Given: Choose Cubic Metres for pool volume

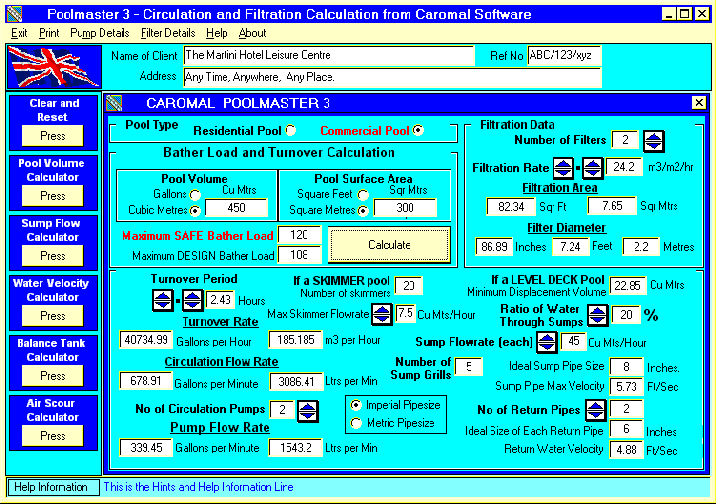Looking at the screenshot, I should pos(195,210).
